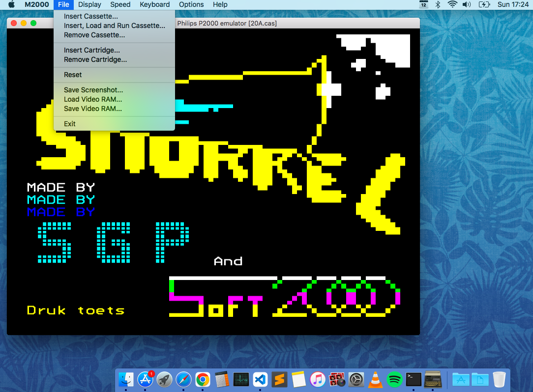The width and height of the screenshot is (533, 392).
Task: Click the 'Druk toets' prompt text
Action: (76, 310)
